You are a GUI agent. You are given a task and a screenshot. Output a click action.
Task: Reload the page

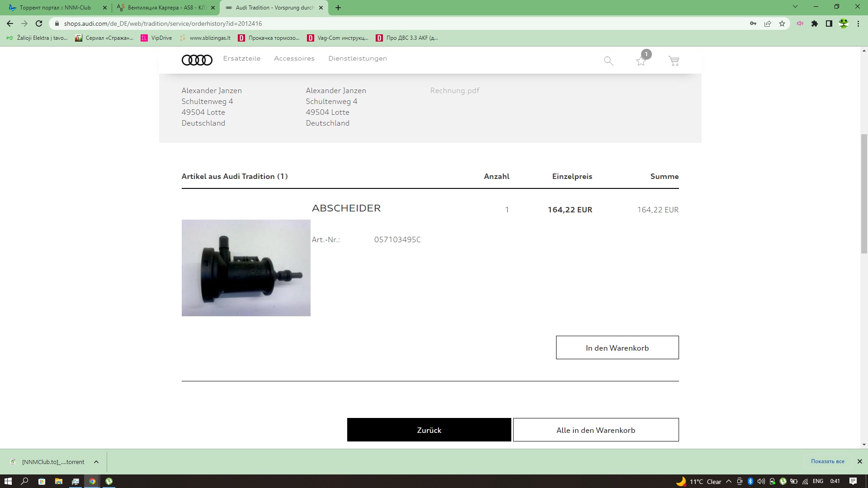[39, 23]
